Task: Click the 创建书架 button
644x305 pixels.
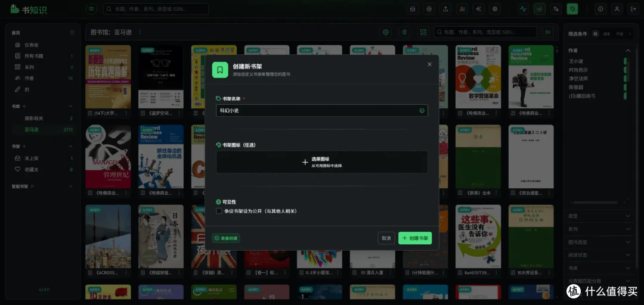Action: (x=415, y=238)
